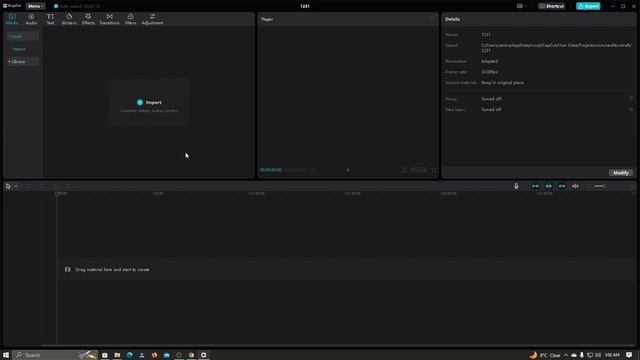Screen dimensions: 640x360
Task: Toggle timeline auto snapping
Action: [549, 186]
